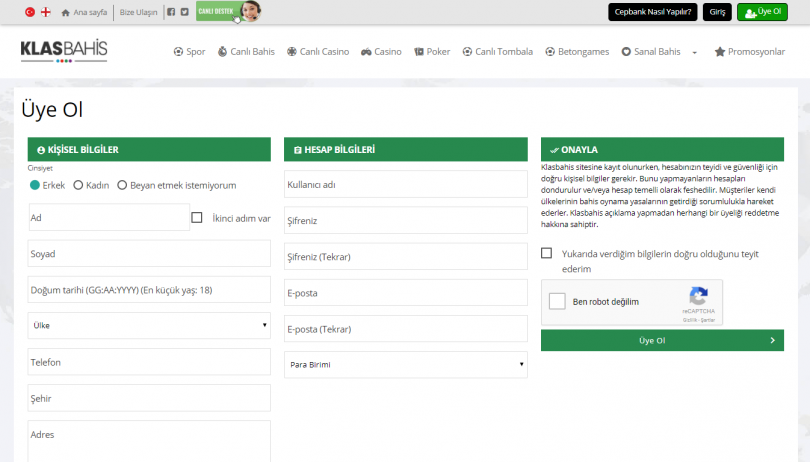Click the Şifreniz (Tekrar) field
The width and height of the screenshot is (810, 462).
click(406, 257)
